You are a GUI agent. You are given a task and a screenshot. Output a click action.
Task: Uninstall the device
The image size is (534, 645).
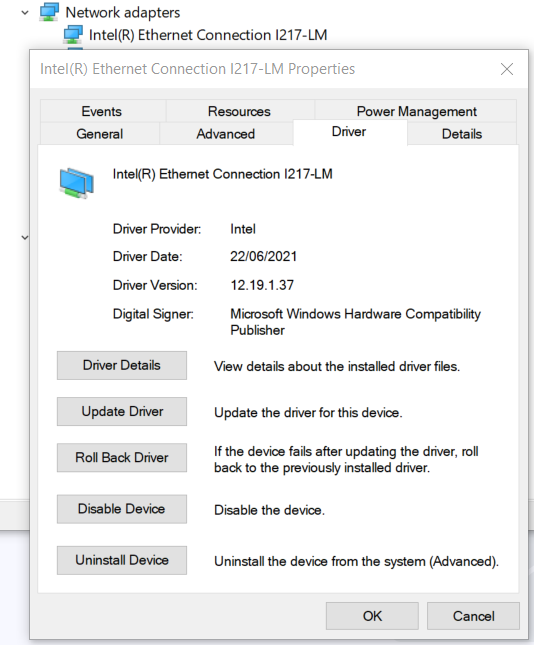[x=122, y=560]
